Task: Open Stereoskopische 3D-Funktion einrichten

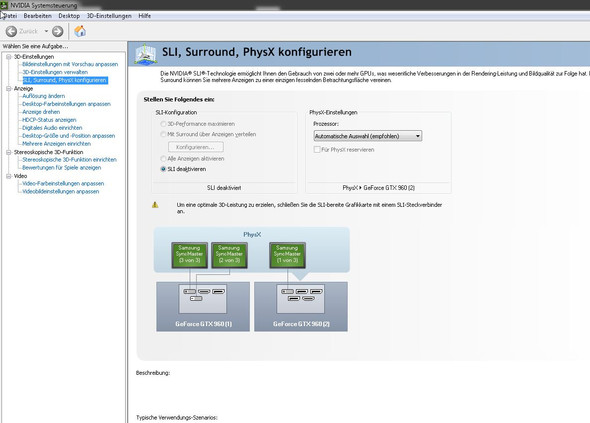Action: tap(69, 160)
